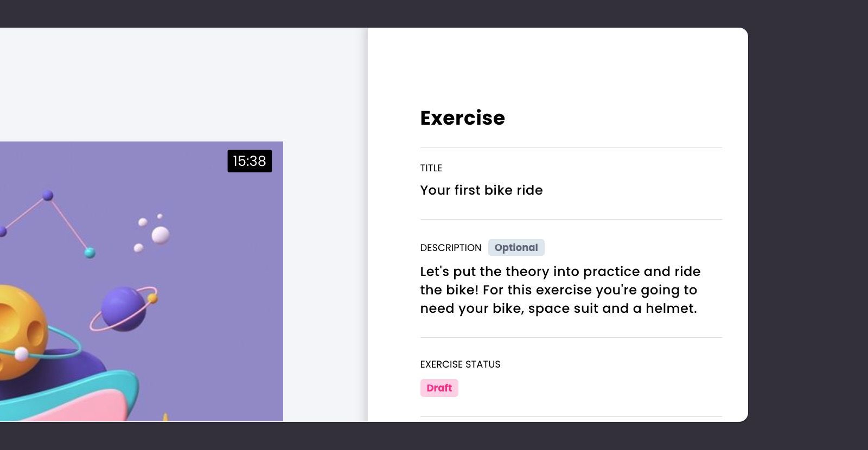Screen dimensions: 868x450
Task: Click the purple ringed planet in thumbnail
Action: tap(123, 308)
